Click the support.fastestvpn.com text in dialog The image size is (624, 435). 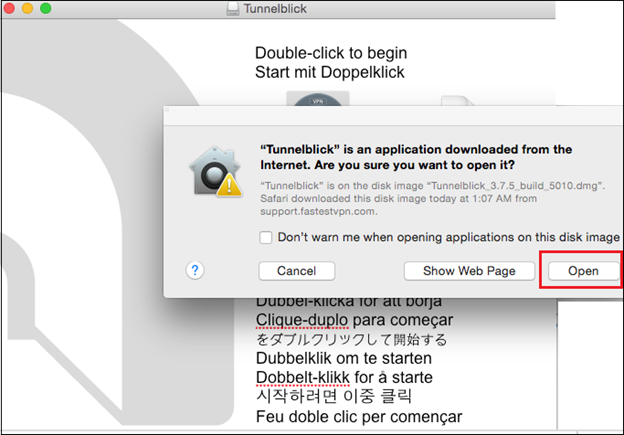click(319, 211)
